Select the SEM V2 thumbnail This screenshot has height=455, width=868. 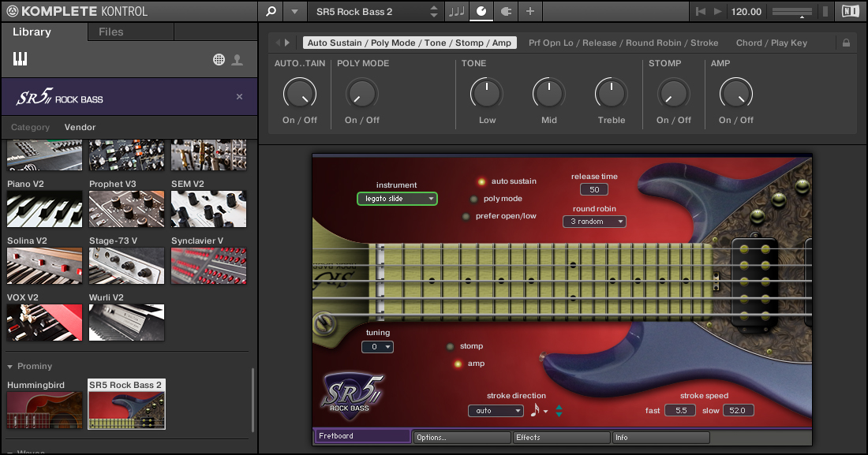click(x=208, y=209)
